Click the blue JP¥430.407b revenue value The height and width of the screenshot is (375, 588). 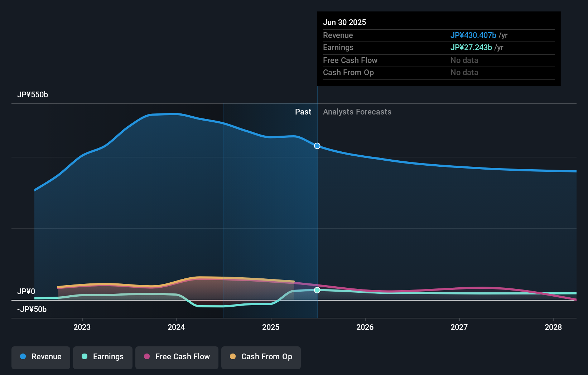(473, 35)
